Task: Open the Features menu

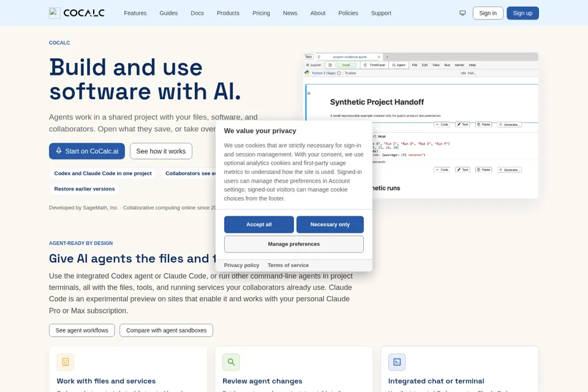Action: (135, 13)
